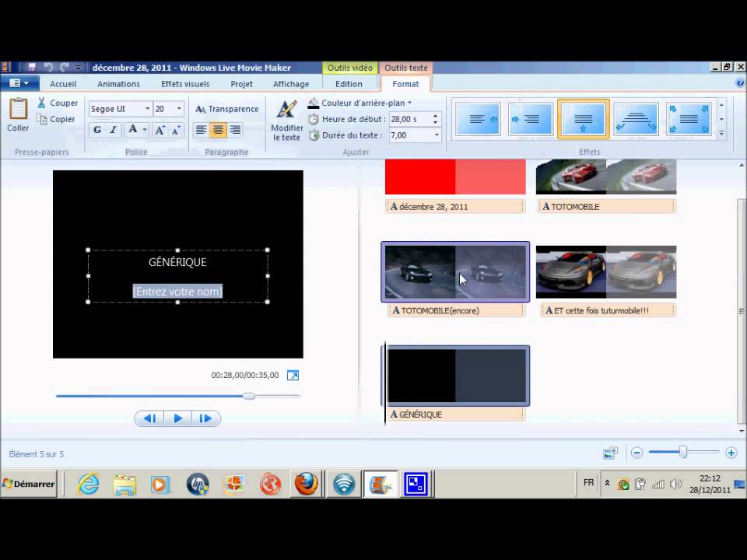Select the GÉNÉRIQUE black clip thumbnail
Viewport: 747px width, 560px height.
456,376
